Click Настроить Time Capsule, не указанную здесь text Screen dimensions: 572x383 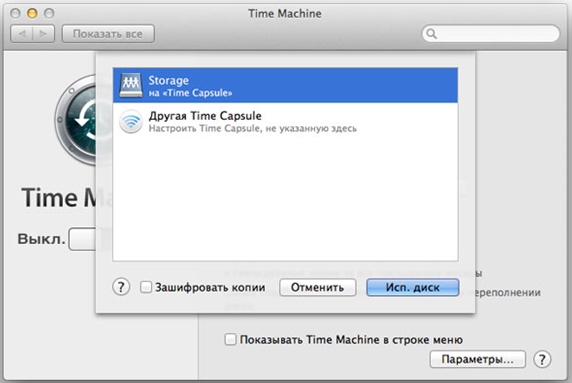(252, 128)
